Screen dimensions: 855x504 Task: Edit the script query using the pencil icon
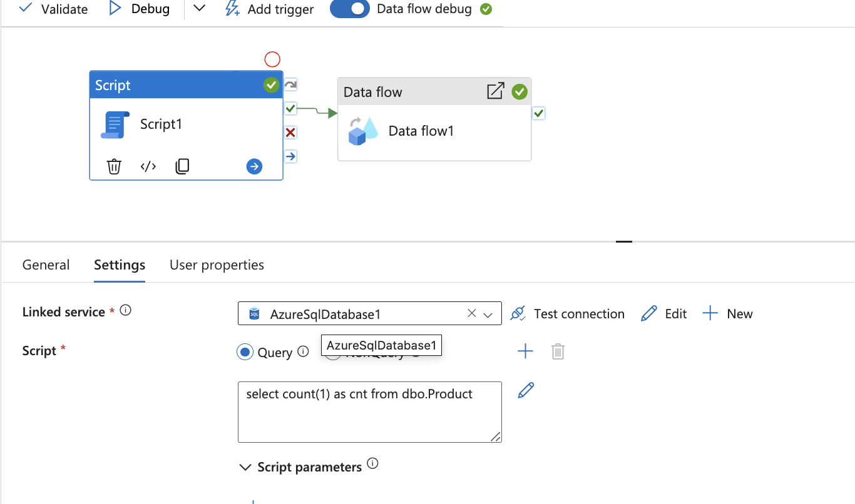(x=525, y=390)
